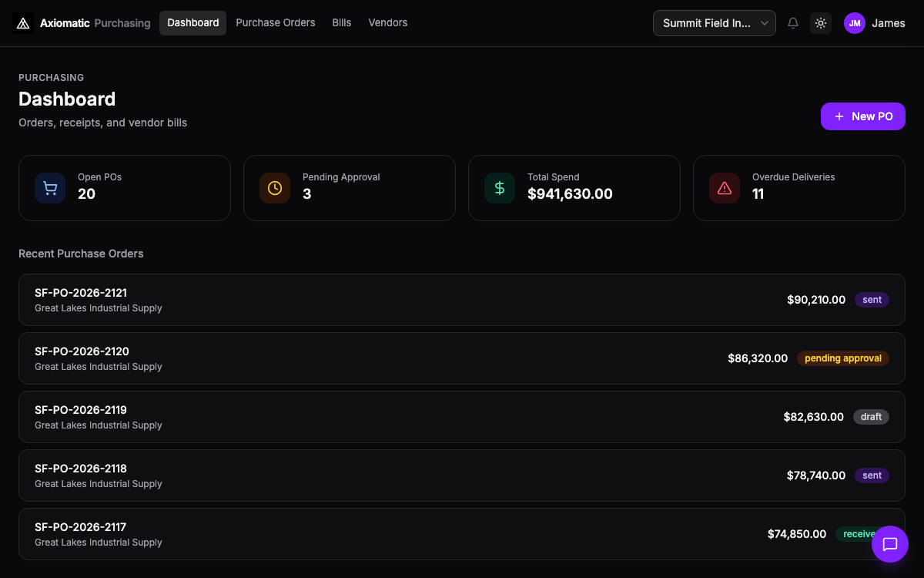Select purchase order SF-PO-2026-2118
The width and height of the screenshot is (924, 578).
(462, 475)
